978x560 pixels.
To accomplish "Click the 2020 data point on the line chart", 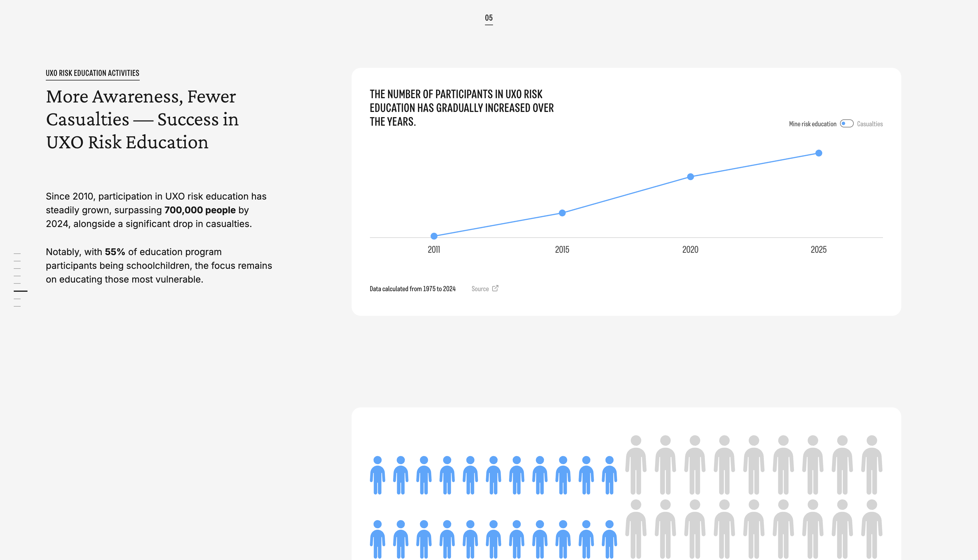I will click(x=690, y=177).
